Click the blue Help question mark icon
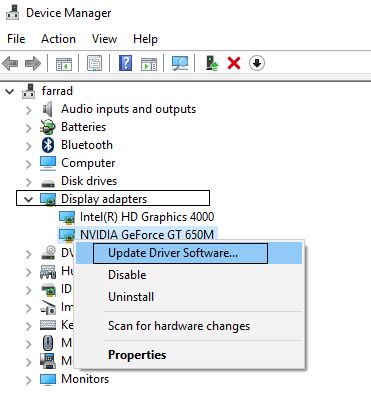The image size is (371, 399). [125, 63]
